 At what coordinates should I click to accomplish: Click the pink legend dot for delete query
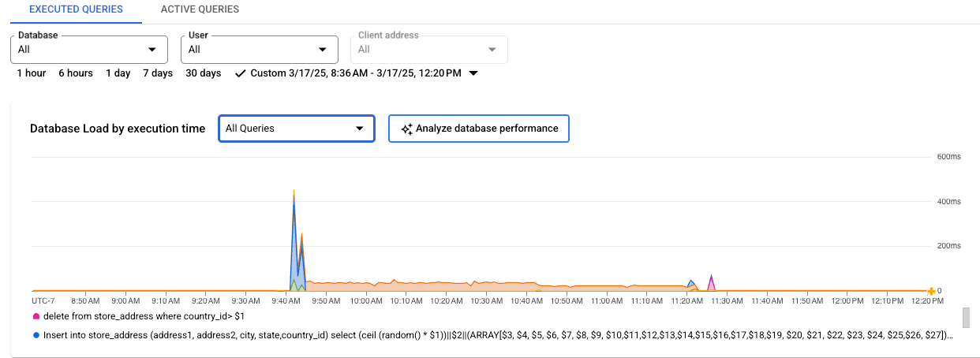[36, 316]
